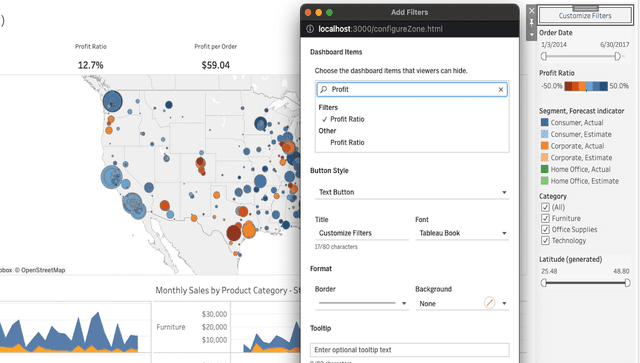Click the 48.80 latitude maximum value

pyautogui.click(x=621, y=271)
